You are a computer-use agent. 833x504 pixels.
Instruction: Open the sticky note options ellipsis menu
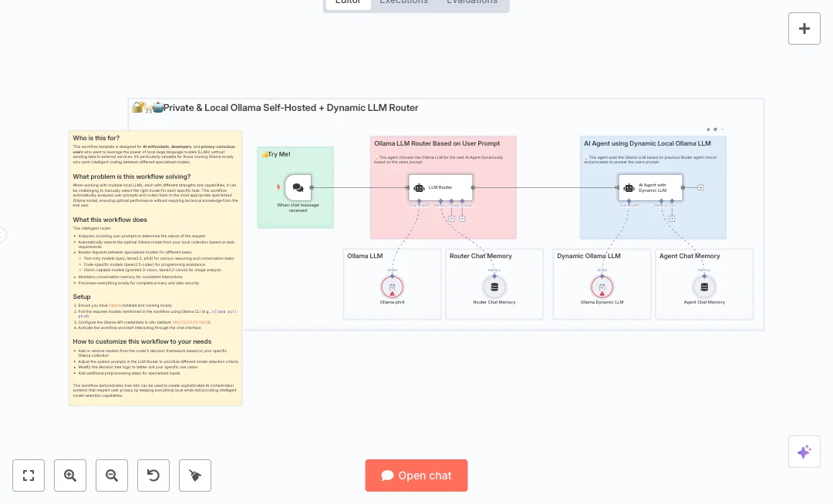(x=723, y=129)
